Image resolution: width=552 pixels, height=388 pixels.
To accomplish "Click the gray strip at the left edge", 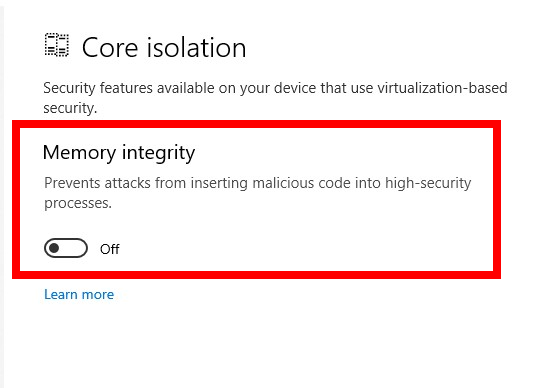I will (x=2, y=194).
